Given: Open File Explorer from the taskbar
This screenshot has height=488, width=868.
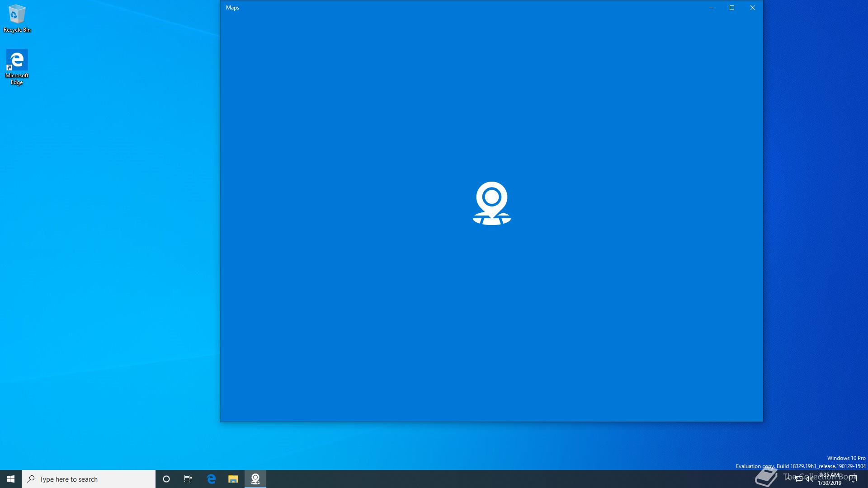Looking at the screenshot, I should (x=233, y=479).
